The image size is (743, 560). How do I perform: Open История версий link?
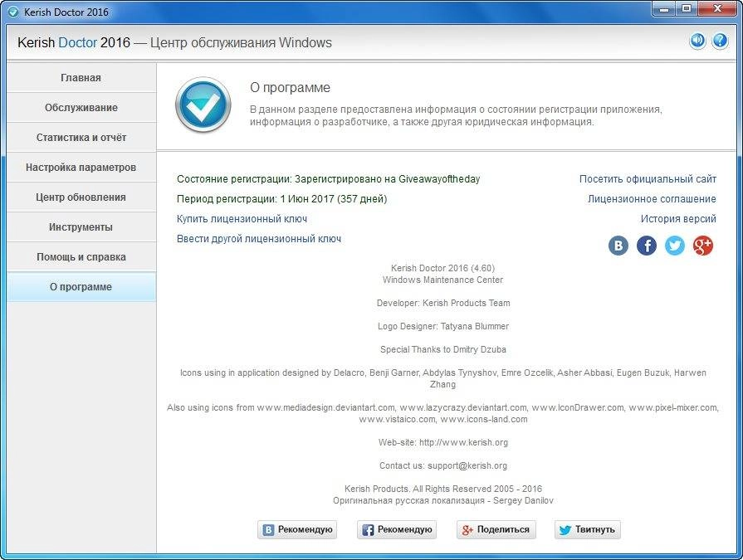click(678, 219)
